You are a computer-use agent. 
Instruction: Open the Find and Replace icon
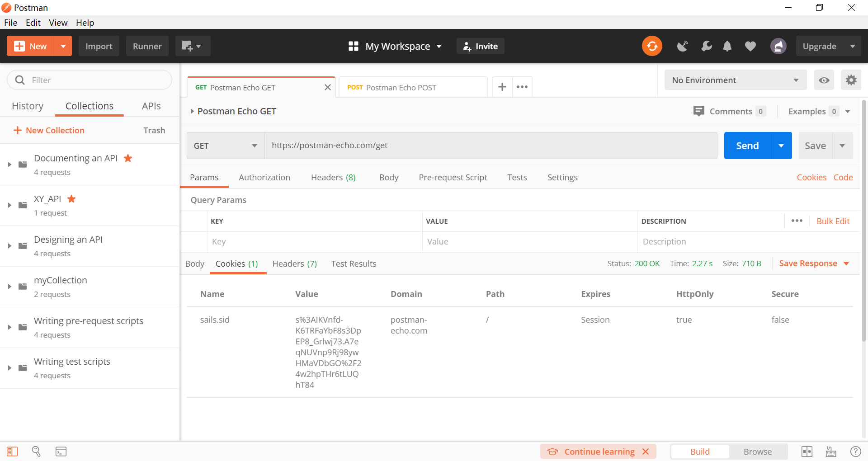[x=36, y=452]
